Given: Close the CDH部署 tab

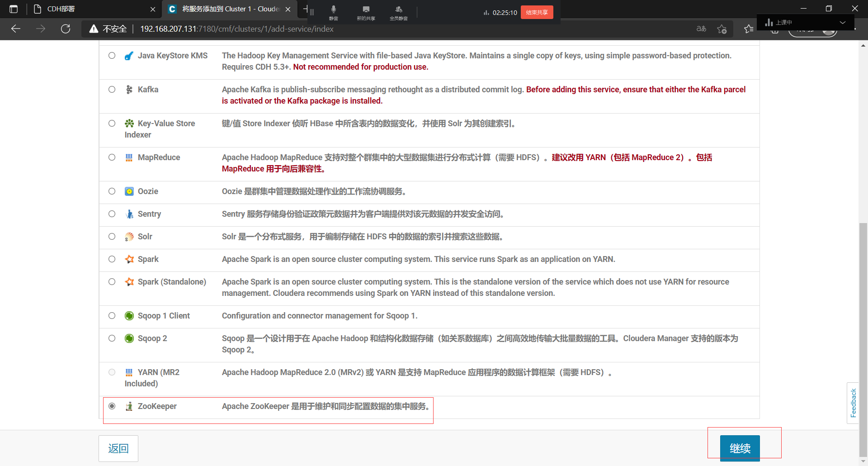Looking at the screenshot, I should [153, 9].
